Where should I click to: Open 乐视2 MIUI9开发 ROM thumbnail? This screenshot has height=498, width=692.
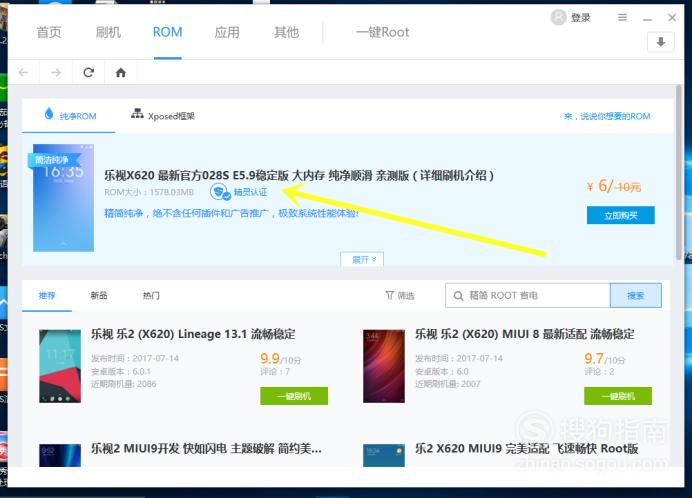click(60, 455)
